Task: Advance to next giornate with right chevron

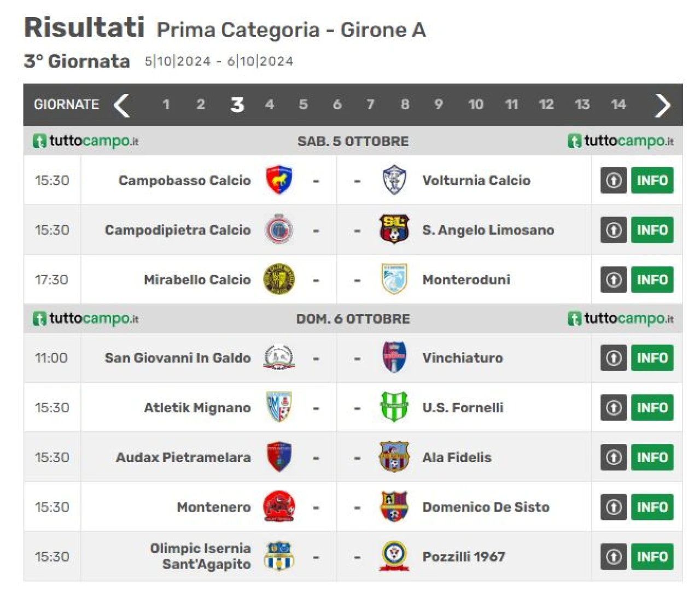Action: 662,105
